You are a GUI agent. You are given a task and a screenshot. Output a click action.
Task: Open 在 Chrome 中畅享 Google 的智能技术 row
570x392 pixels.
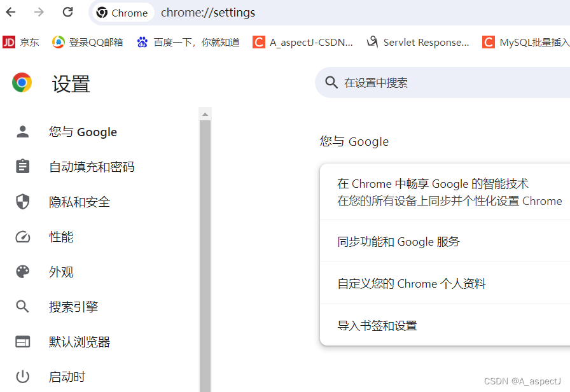point(445,192)
